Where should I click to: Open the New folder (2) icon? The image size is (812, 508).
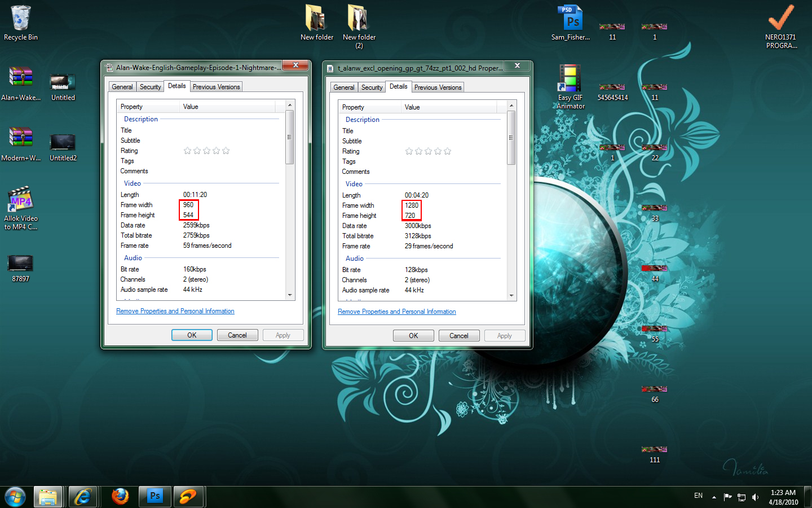(359, 26)
